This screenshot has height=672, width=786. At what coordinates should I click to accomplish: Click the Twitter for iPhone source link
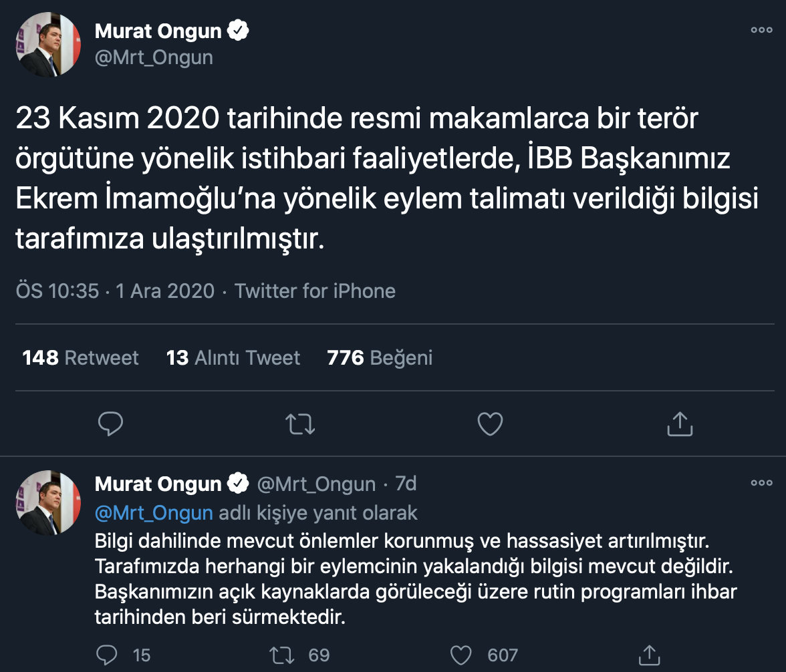click(x=315, y=291)
